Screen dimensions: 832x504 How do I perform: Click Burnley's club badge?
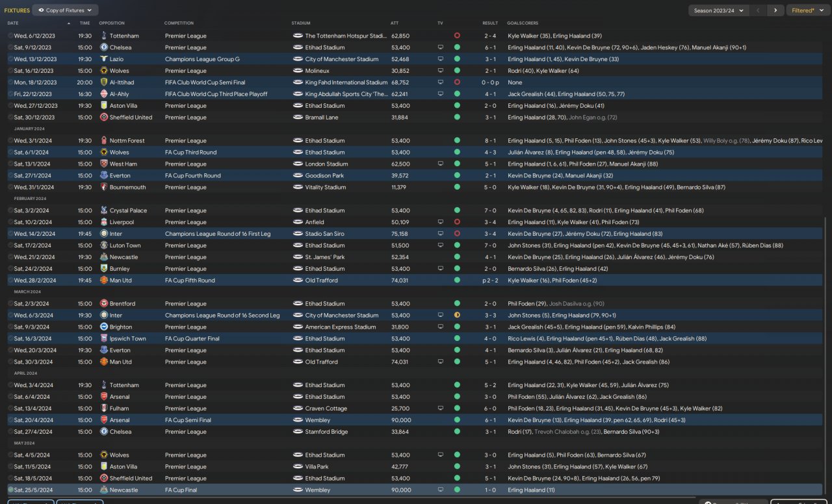click(x=104, y=269)
